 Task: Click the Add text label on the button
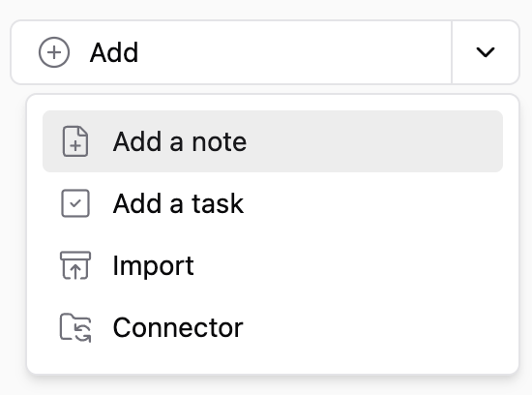114,52
